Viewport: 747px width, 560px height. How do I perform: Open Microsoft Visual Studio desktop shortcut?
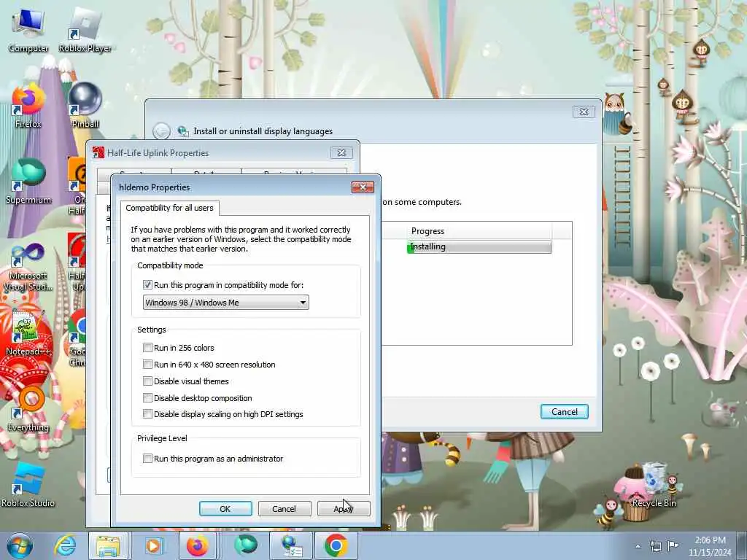point(28,267)
